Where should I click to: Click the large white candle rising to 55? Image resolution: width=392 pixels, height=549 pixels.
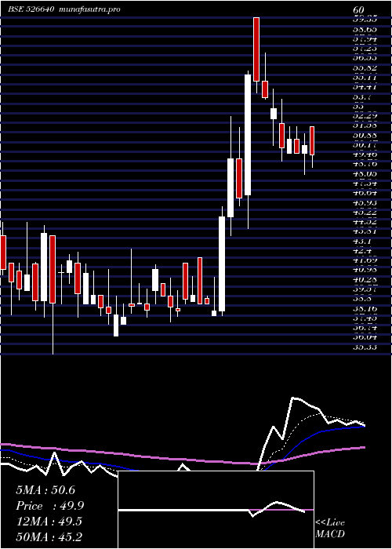[248, 135]
